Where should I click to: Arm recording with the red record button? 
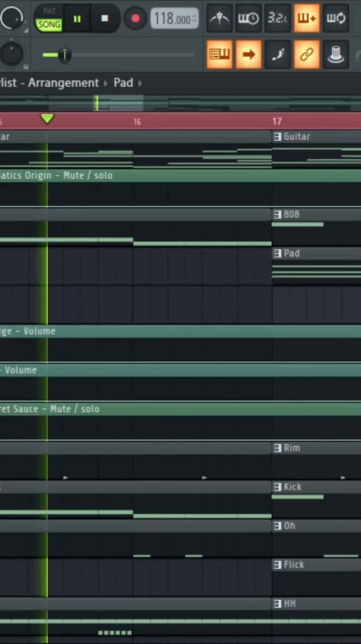pos(135,18)
